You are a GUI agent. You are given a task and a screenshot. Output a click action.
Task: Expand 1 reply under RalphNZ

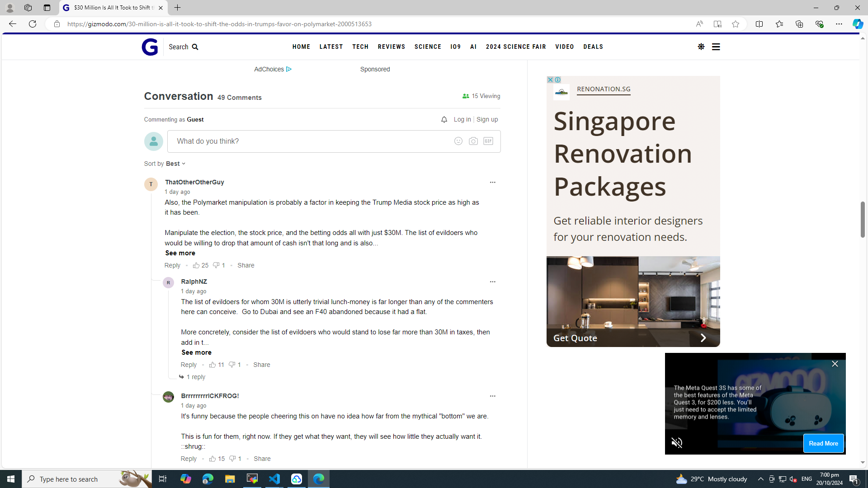point(192,377)
